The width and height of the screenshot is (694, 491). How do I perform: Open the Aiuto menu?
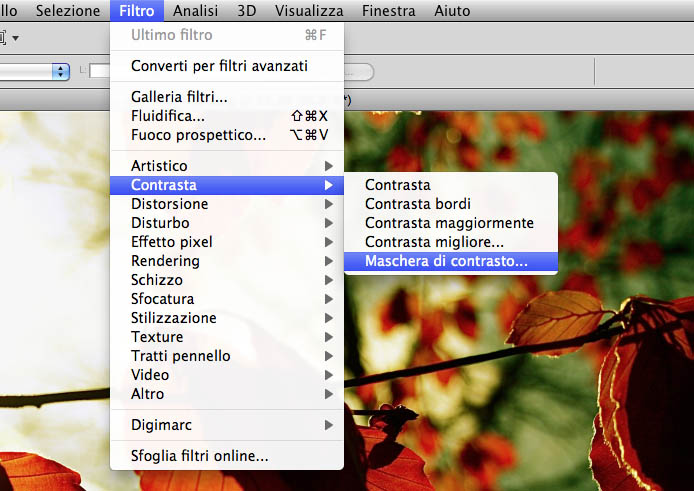[x=452, y=11]
